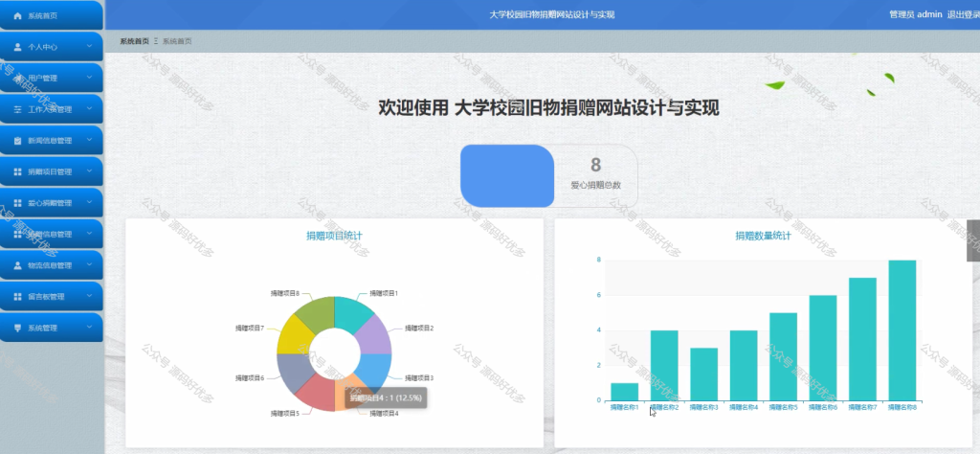Click the clipboard icon for 新闻信息管理
Screen dimensions: 980x454
click(x=17, y=141)
